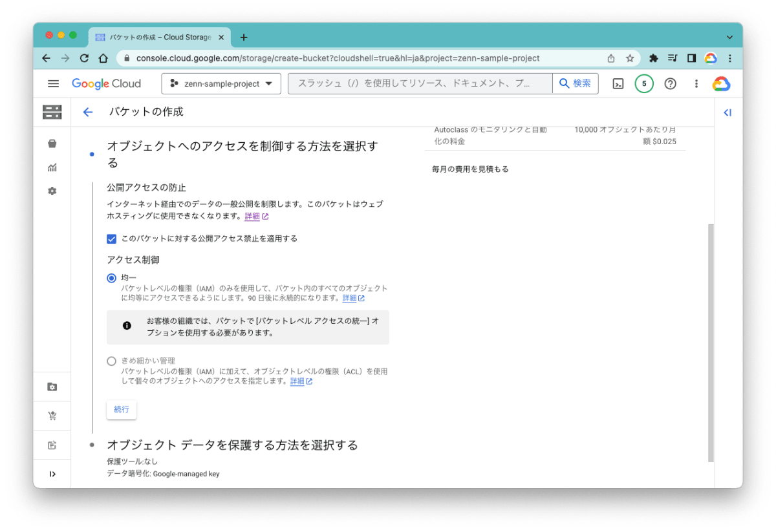Open 詳細 link for uniform access

[x=353, y=299]
